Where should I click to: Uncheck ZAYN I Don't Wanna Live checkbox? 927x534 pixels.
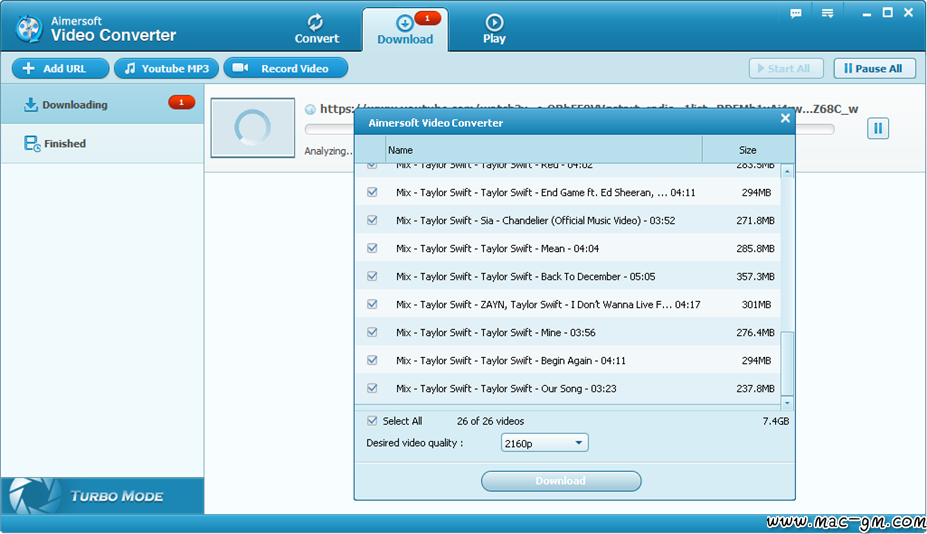pyautogui.click(x=372, y=304)
